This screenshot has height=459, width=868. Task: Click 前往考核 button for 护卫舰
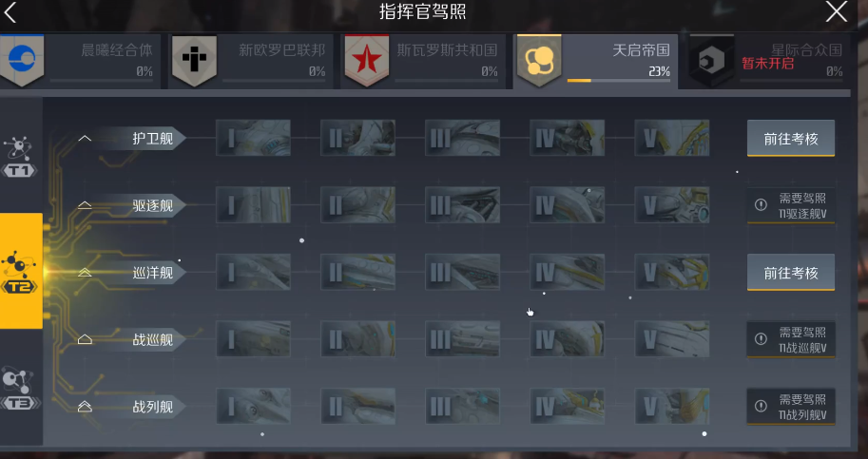click(790, 138)
